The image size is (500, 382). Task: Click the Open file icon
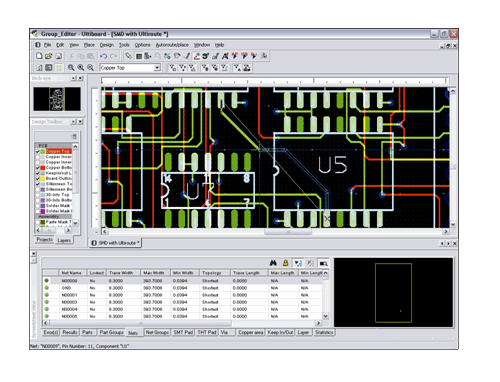click(x=49, y=56)
